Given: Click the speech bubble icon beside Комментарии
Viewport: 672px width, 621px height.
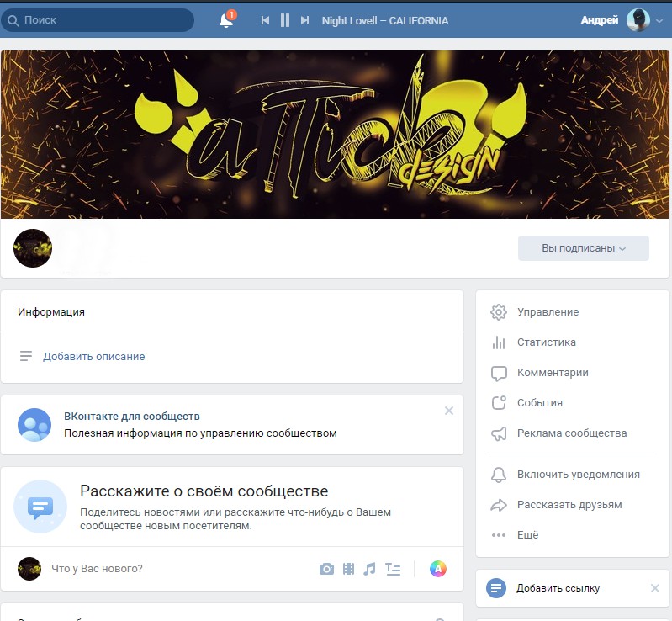Looking at the screenshot, I should 499,373.
